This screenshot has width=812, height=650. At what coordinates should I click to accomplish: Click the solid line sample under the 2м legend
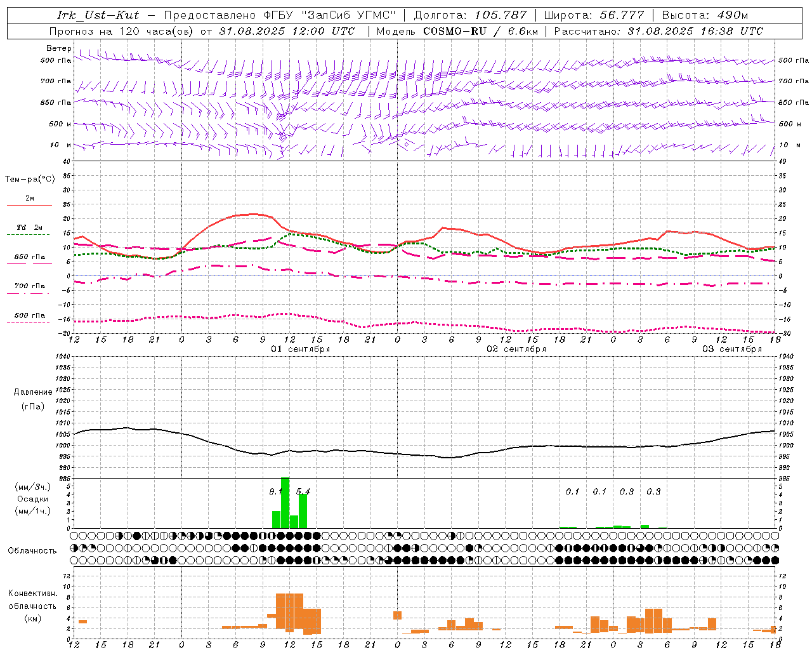click(29, 205)
